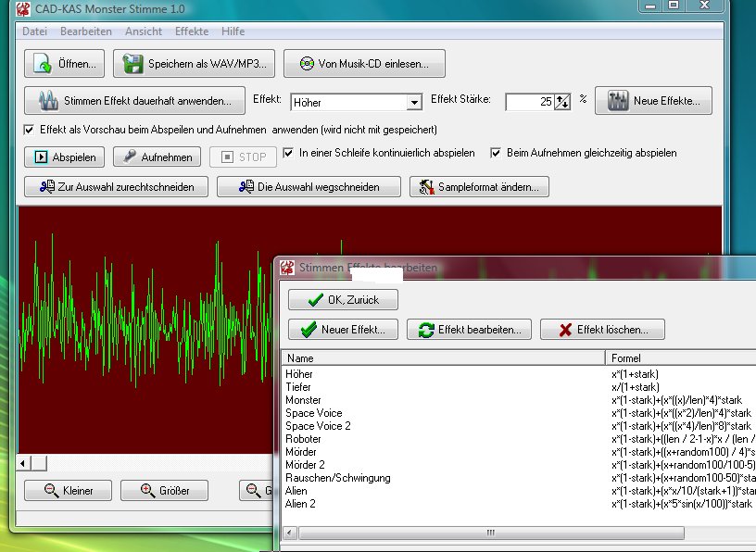Click the Öffnen open file button
The width and height of the screenshot is (756, 552).
[65, 64]
